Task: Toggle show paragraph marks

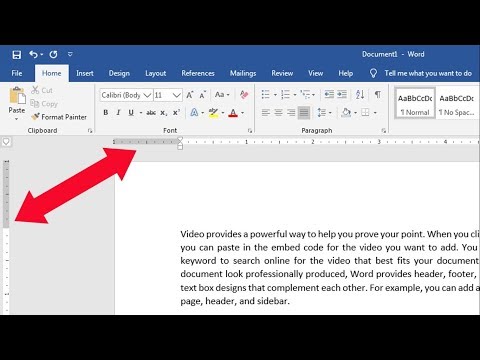Action: click(x=378, y=95)
